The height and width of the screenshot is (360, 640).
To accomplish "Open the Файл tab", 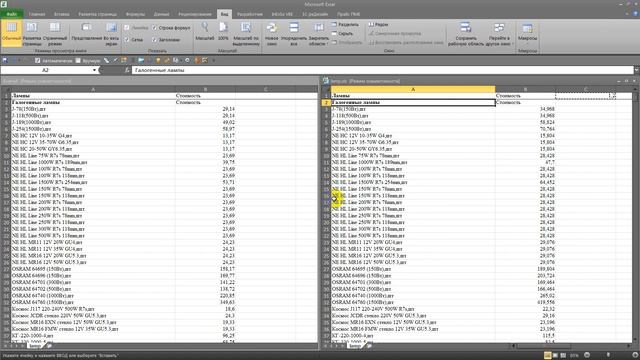I will tap(11, 14).
